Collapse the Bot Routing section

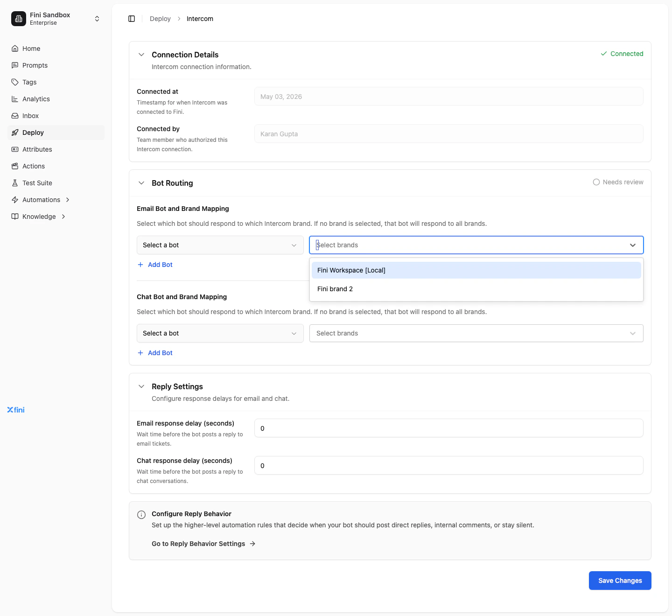[x=141, y=183]
